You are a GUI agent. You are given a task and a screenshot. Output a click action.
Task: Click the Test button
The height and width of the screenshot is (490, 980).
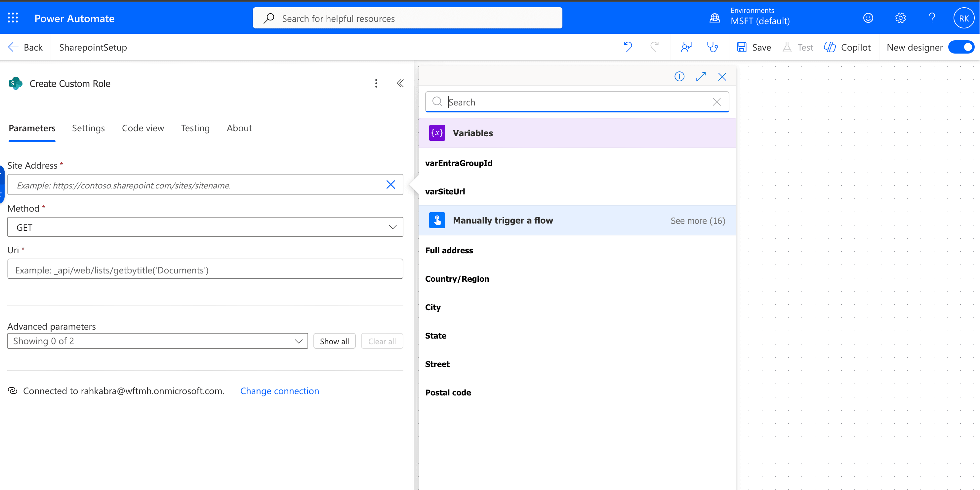click(798, 47)
